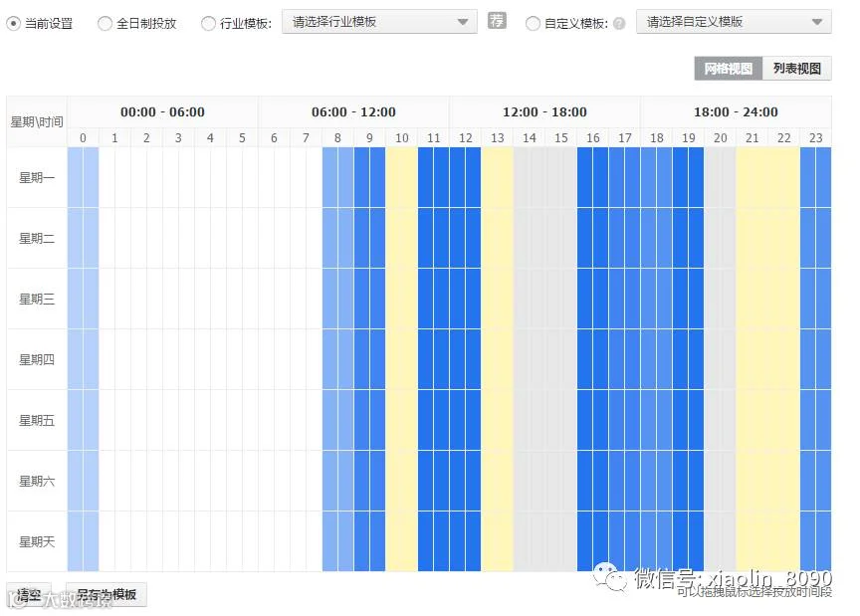Click the help question mark beside 自定义模板
This screenshot has height=616, width=860.
tap(619, 24)
